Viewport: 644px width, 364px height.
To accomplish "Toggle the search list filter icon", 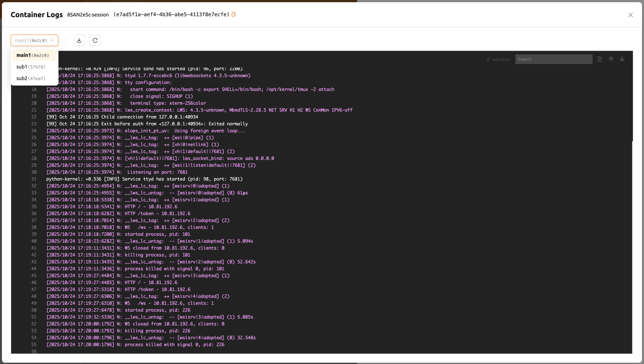I will (x=600, y=59).
